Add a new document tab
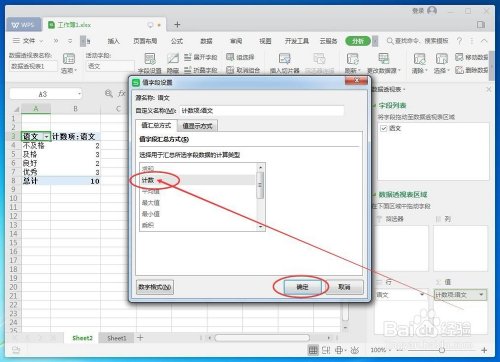500x362 pixels. [177, 25]
